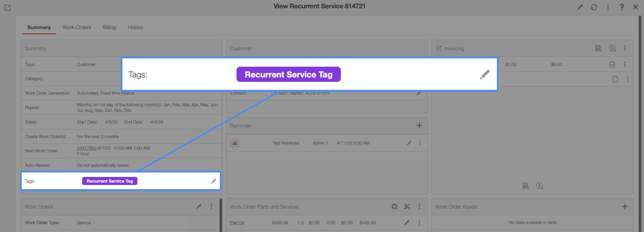Open pop-out window icon at top left

click(8, 8)
